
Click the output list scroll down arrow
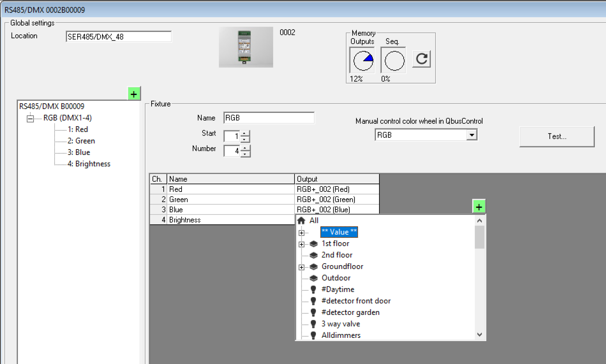tap(480, 334)
